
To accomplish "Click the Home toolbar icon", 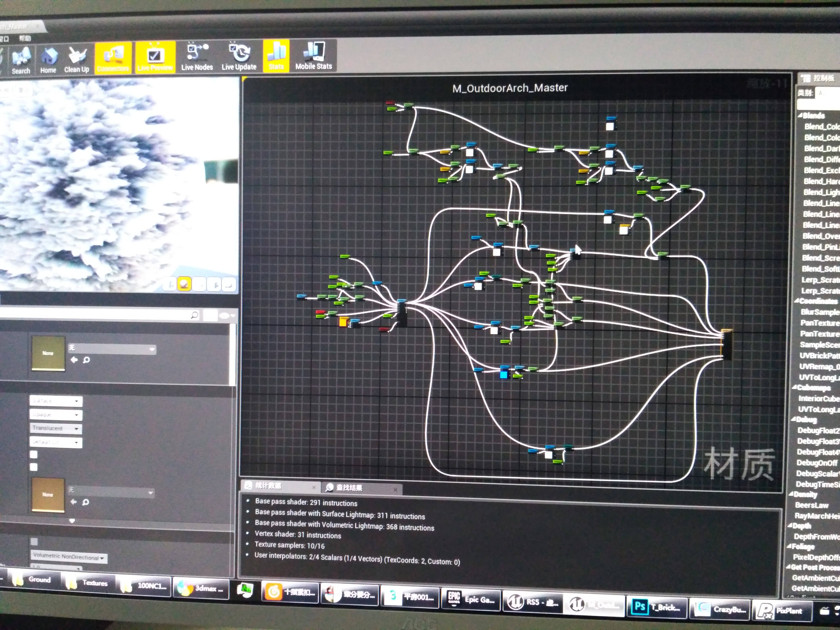I will (x=48, y=61).
